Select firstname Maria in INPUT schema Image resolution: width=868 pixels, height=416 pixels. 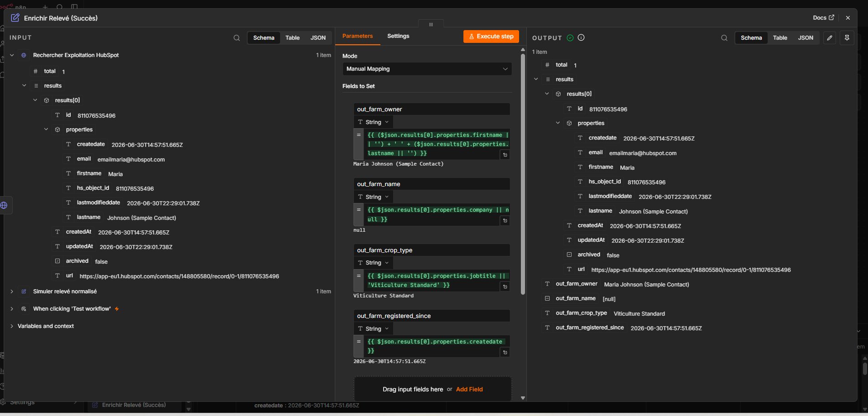94,174
